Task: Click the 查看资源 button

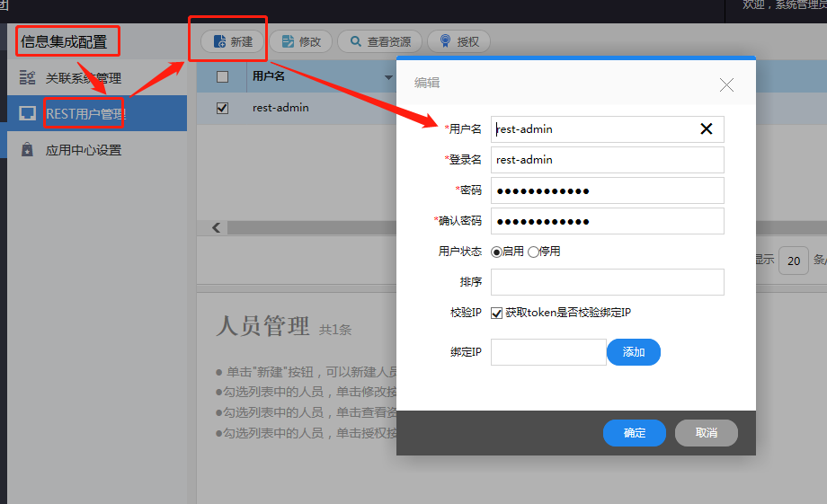Action: [379, 41]
